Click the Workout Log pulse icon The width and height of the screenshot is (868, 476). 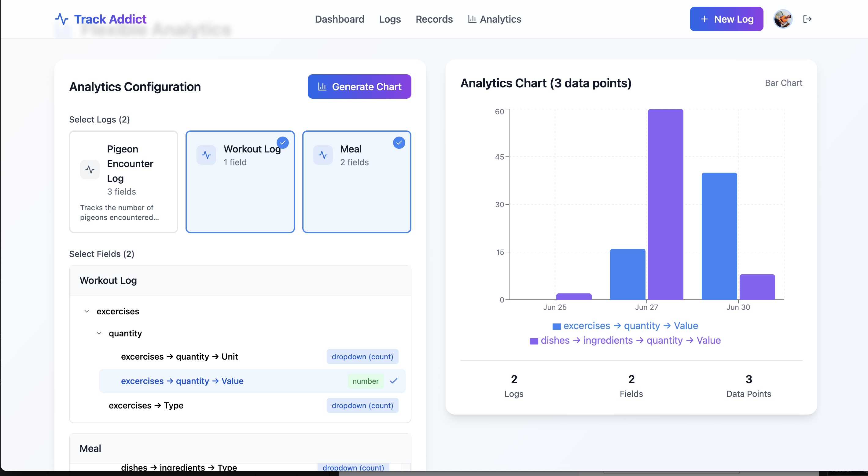206,155
